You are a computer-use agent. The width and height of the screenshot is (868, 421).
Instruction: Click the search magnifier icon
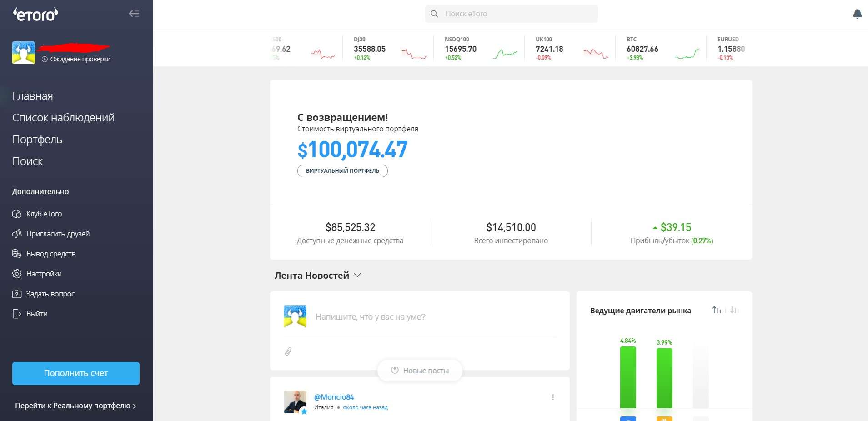pos(434,14)
